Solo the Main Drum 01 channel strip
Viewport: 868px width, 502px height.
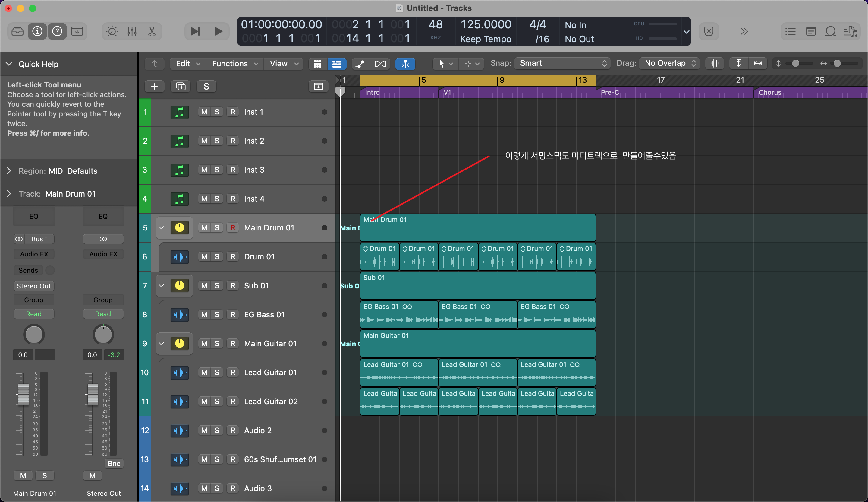pos(44,476)
